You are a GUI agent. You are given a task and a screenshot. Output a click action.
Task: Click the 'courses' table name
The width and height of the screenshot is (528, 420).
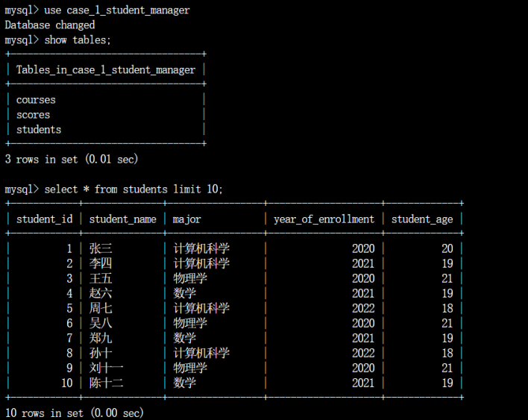36,100
